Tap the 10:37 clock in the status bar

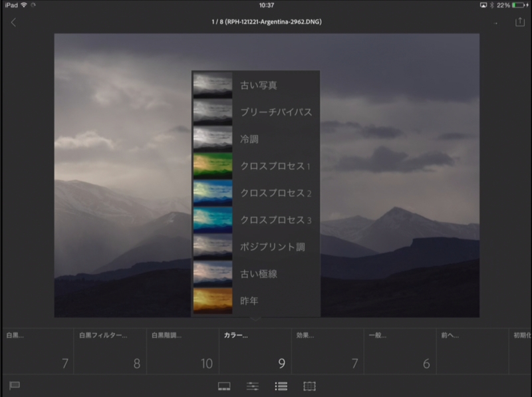pyautogui.click(x=267, y=5)
